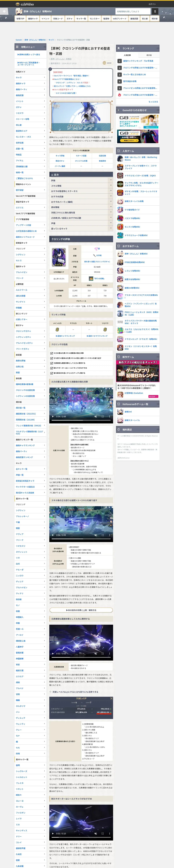Click the 命の契約の効果と上限｜解放方法 button
This screenshot has width=174, height=868.
pyautogui.click(x=81, y=610)
